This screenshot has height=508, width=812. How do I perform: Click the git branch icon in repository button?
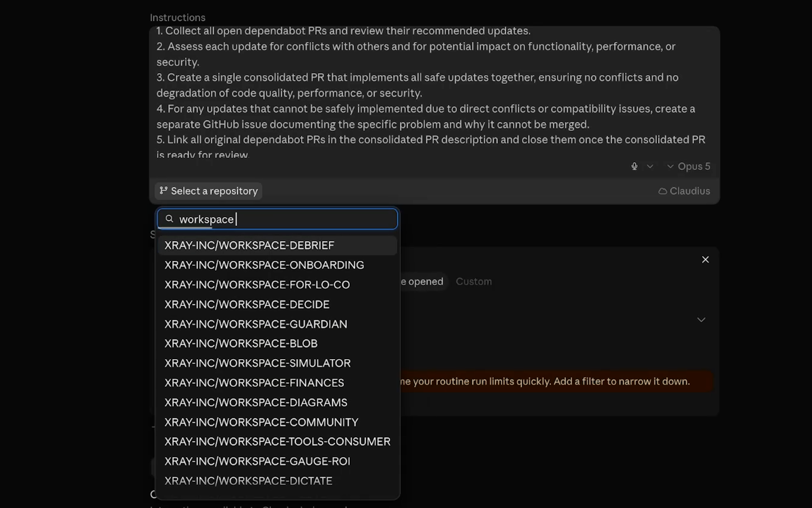pyautogui.click(x=164, y=191)
